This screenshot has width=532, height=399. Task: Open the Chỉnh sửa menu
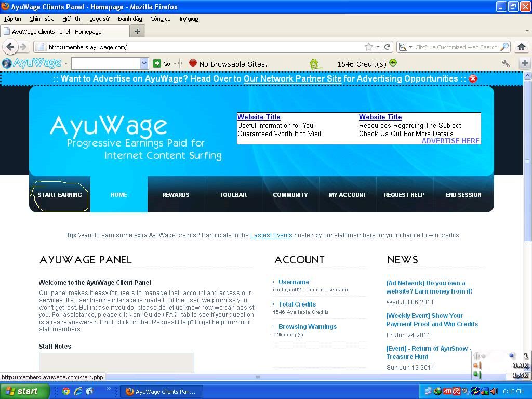[x=42, y=19]
